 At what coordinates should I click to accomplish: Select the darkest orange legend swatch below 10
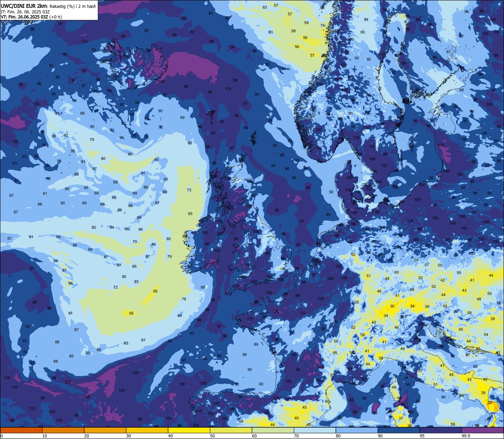coord(21,430)
